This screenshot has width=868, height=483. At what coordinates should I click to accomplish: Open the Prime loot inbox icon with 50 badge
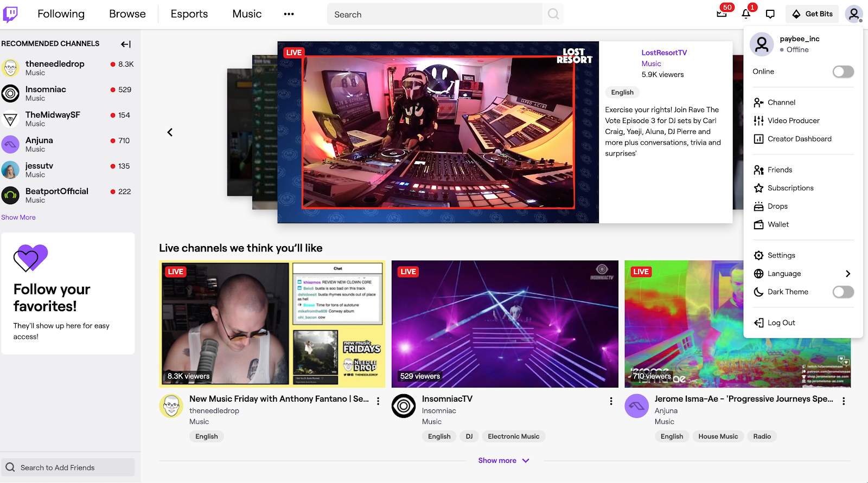722,14
